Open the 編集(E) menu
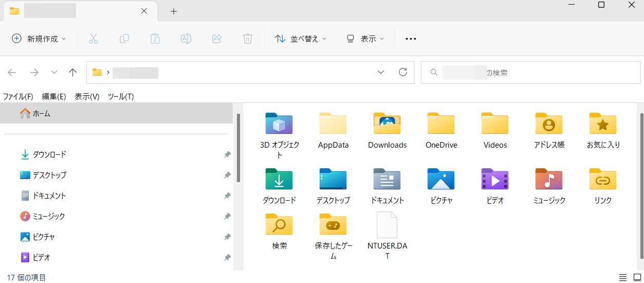 tap(54, 97)
